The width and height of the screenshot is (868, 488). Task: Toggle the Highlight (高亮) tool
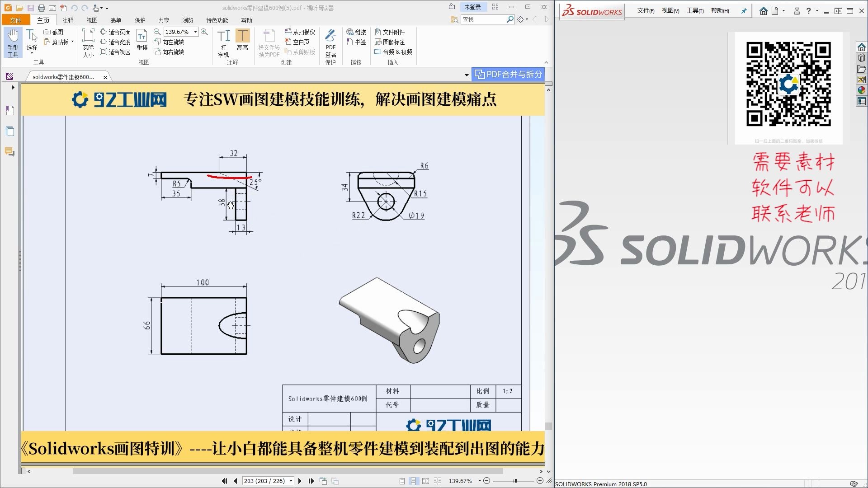[x=243, y=40]
